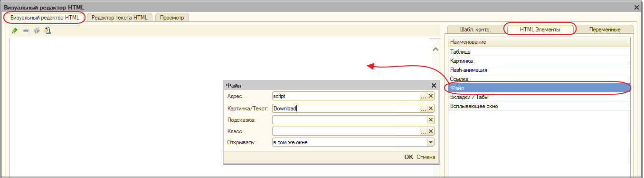Open address picker ellipsis for Адрес
The image size is (644, 178).
[x=424, y=96]
